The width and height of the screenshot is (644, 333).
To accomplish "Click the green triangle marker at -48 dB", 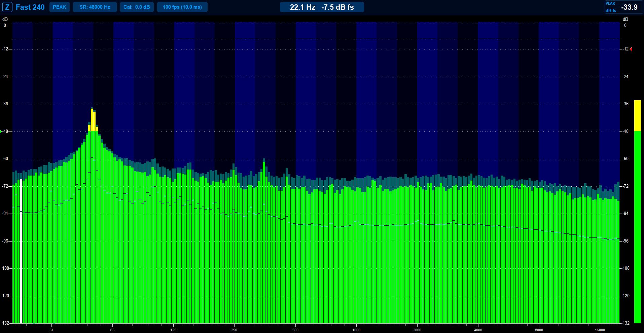I will tap(1, 132).
